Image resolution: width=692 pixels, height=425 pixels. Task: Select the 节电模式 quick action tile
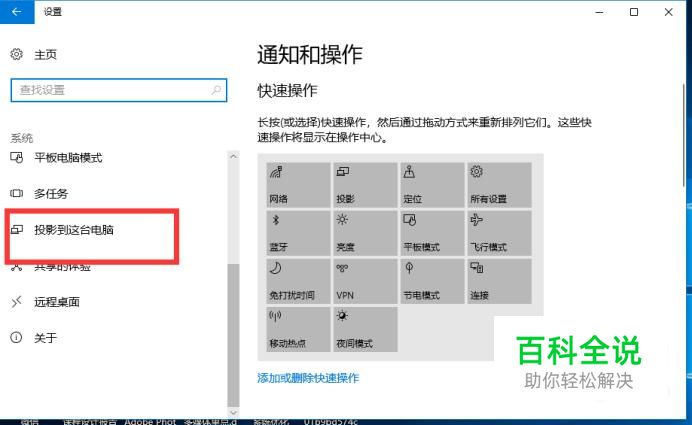(432, 281)
